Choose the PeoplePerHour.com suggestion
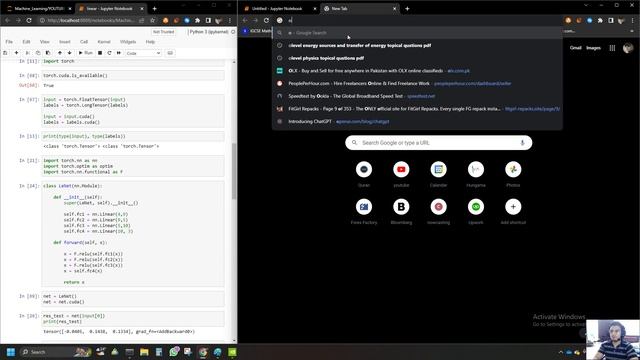Screen dimensions: 640x360 [417, 83]
